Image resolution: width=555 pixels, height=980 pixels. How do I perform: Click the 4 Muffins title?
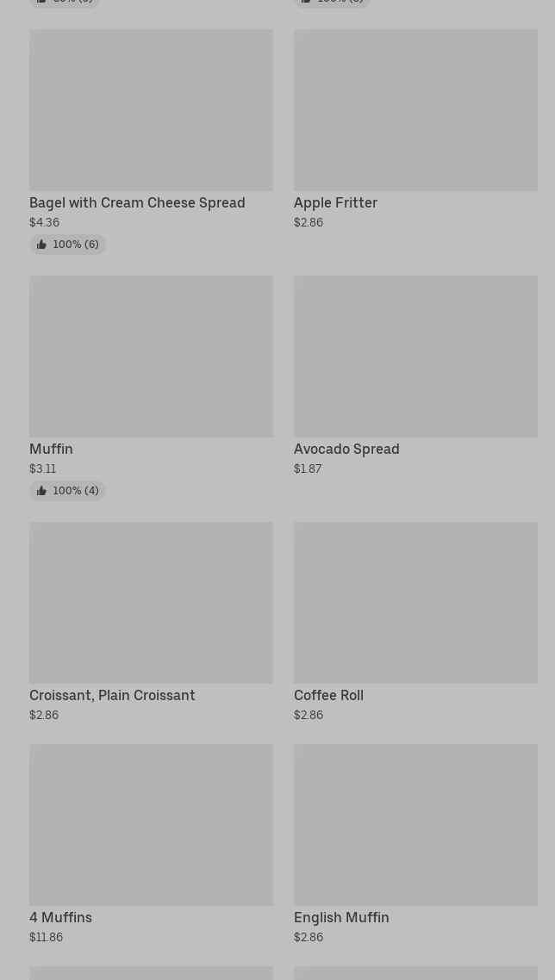point(60,918)
